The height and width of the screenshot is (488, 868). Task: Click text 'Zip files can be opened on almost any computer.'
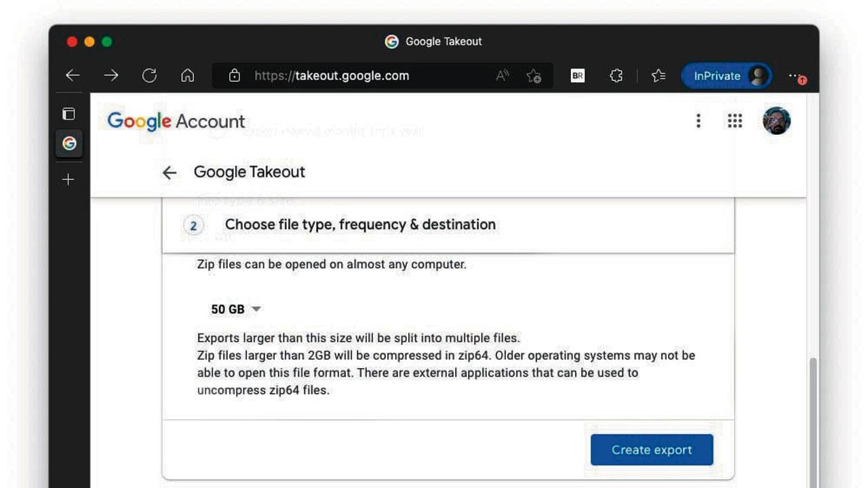(x=332, y=264)
